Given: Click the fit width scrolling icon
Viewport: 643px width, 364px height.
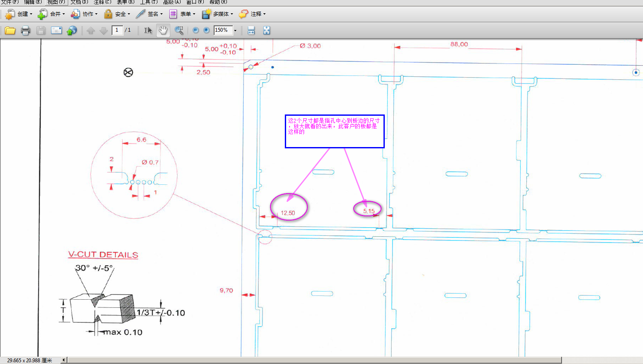Looking at the screenshot, I should 251,30.
